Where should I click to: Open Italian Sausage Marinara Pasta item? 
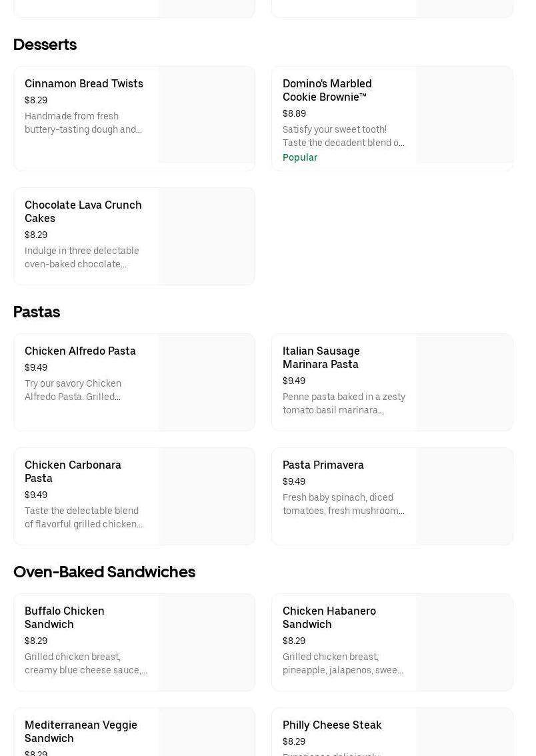pos(321,358)
